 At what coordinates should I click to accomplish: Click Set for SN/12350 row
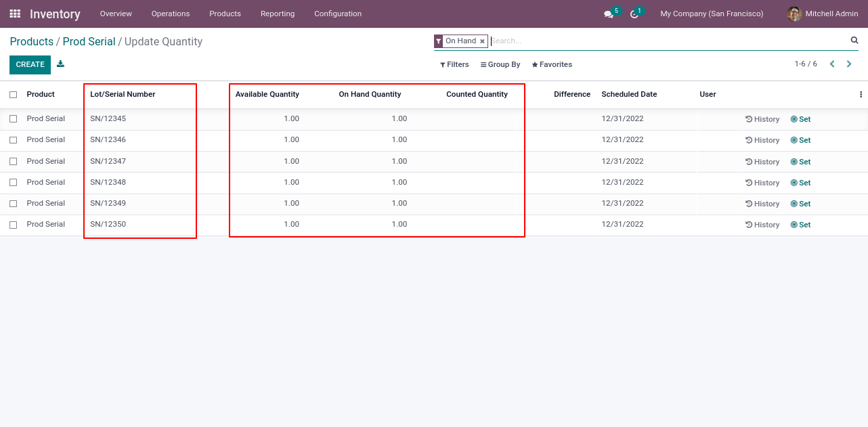pos(800,225)
